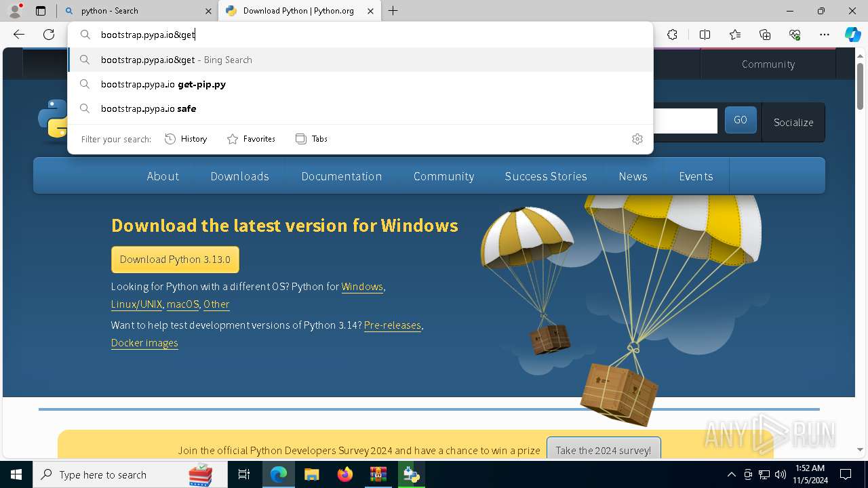The height and width of the screenshot is (488, 868).
Task: Open the notification center icon
Action: (846, 474)
